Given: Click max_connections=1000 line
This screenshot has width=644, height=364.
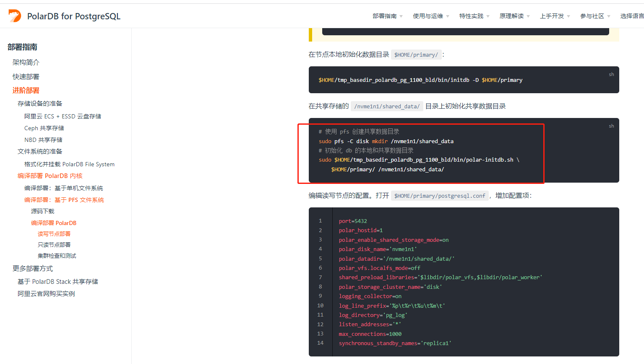Looking at the screenshot, I should (370, 334).
